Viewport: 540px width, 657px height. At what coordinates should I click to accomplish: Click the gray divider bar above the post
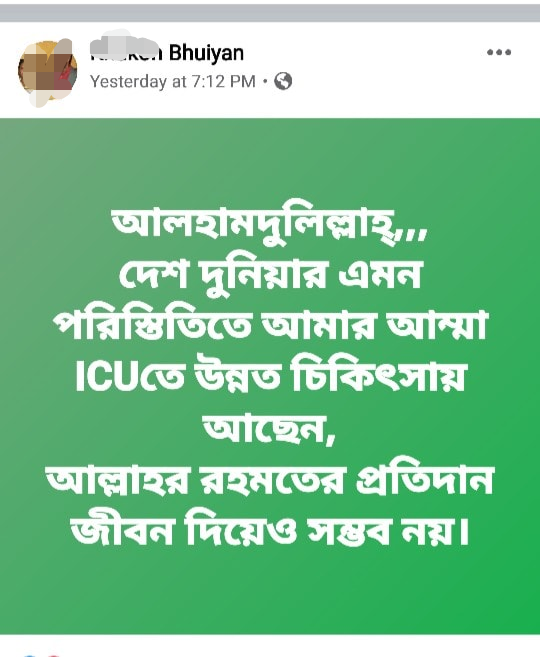270,13
